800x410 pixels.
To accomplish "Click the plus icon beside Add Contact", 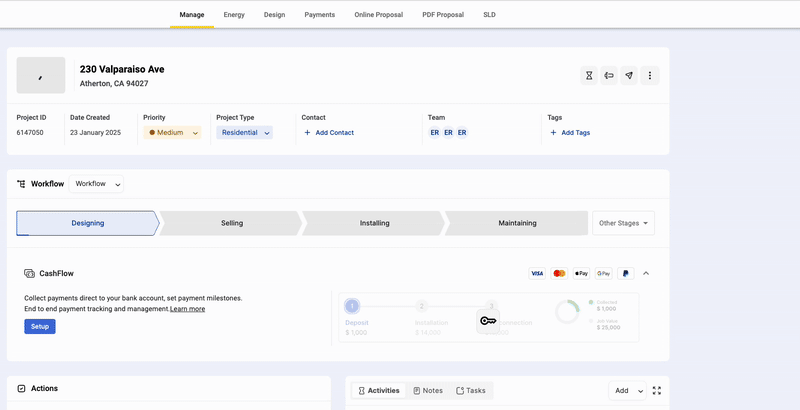I will tap(307, 133).
